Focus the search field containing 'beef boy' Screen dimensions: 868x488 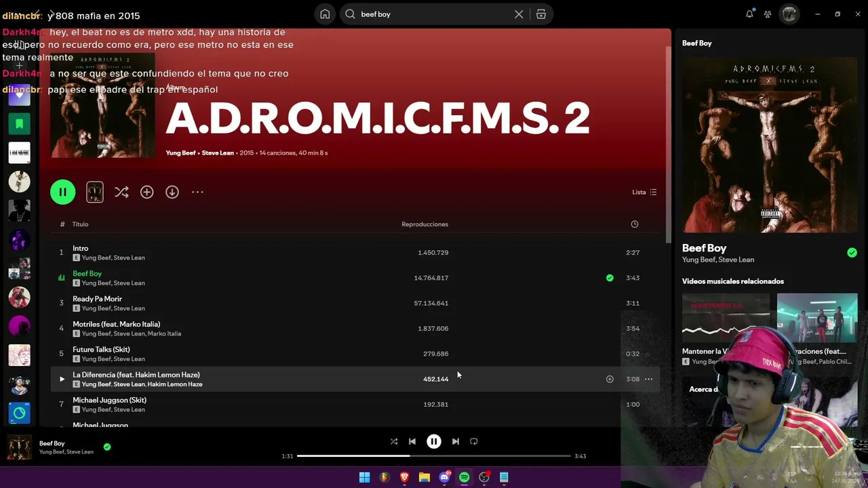pyautogui.click(x=434, y=14)
